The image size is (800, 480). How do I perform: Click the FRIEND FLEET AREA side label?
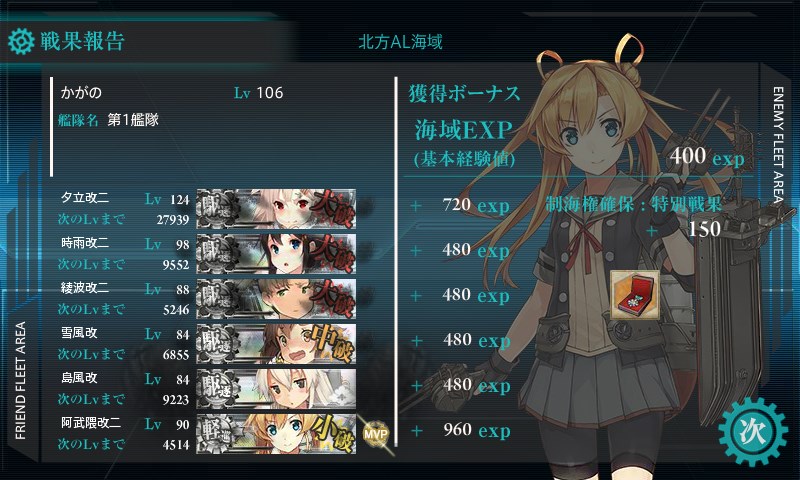[20, 381]
